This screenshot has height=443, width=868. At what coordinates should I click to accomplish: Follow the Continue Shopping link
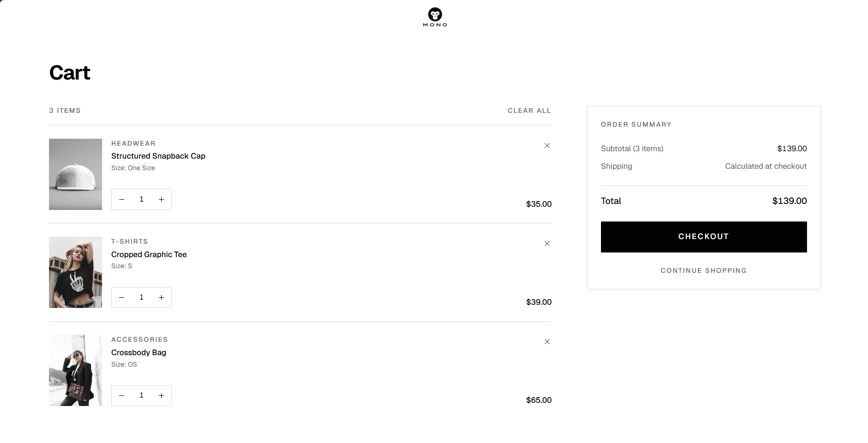tap(704, 271)
